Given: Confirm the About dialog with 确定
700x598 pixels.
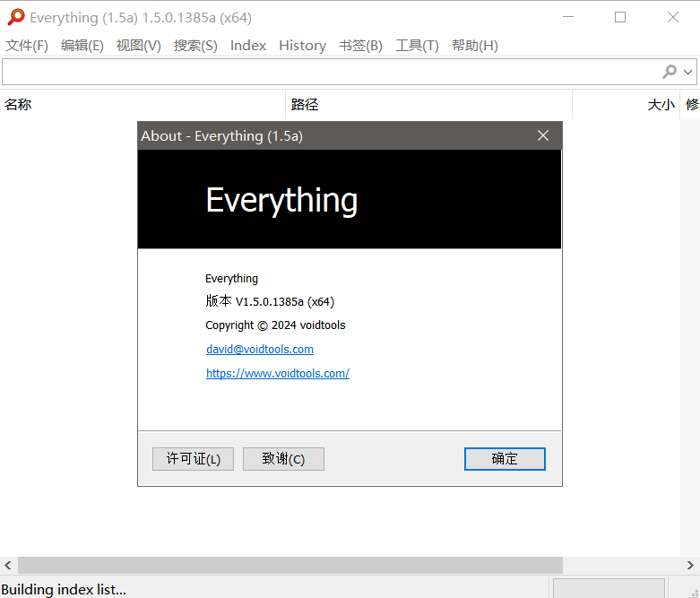Looking at the screenshot, I should 505,459.
